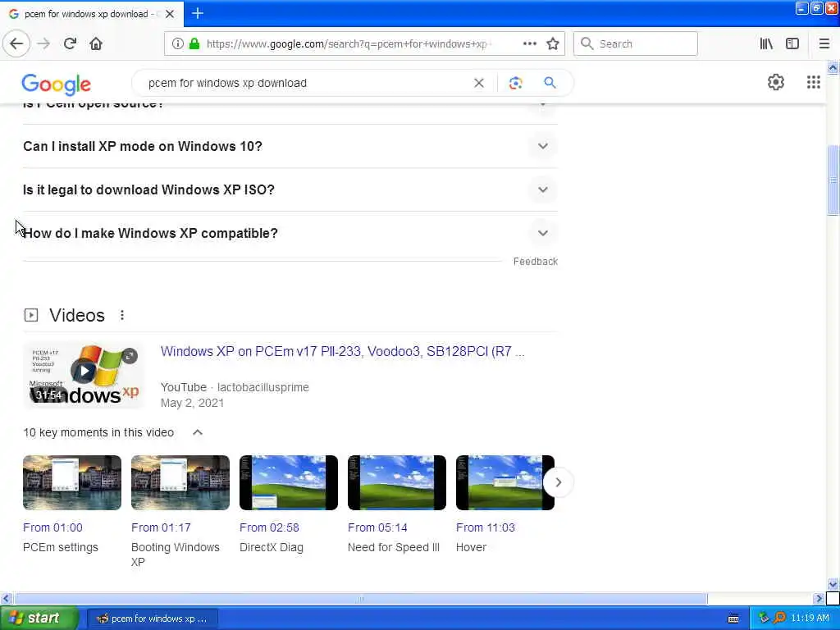Open the Hover moment thumbnail
Screen dimensions: 840x630
click(x=505, y=482)
